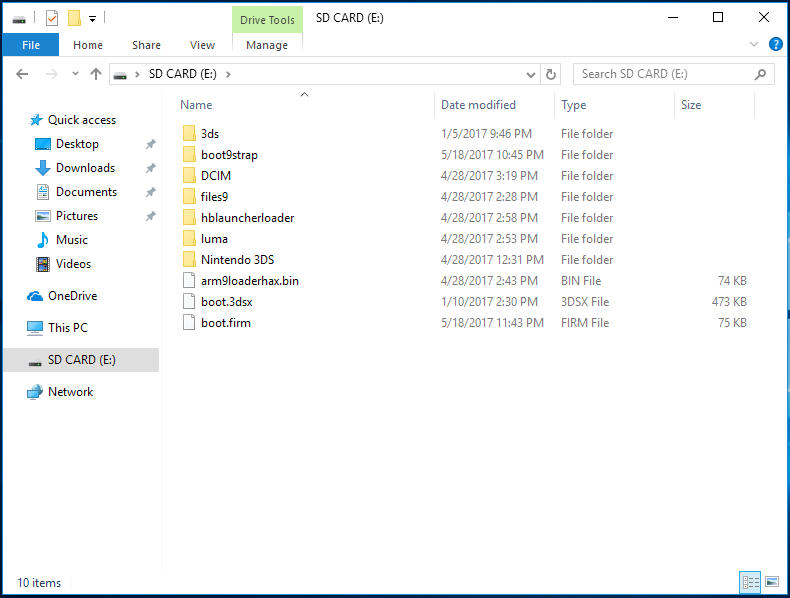
Task: Click the pin icon beside Pictures
Action: tap(150, 216)
